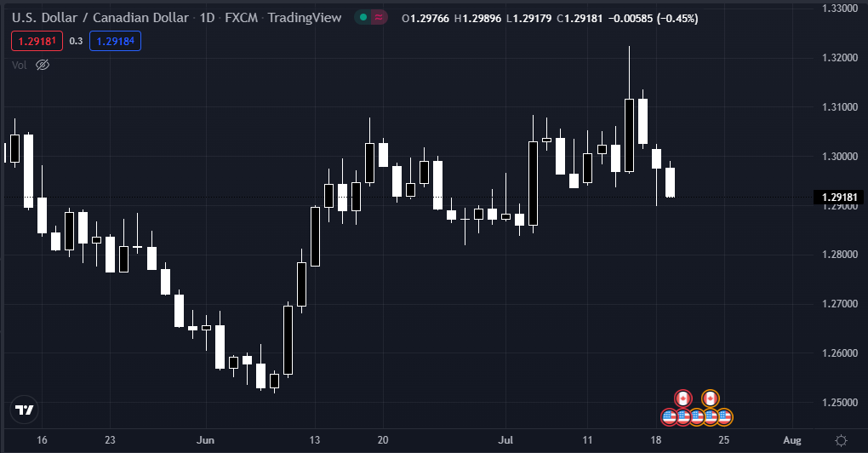Click the 1.28000 price axis label
Screen dimensions: 868x453
click(840, 255)
